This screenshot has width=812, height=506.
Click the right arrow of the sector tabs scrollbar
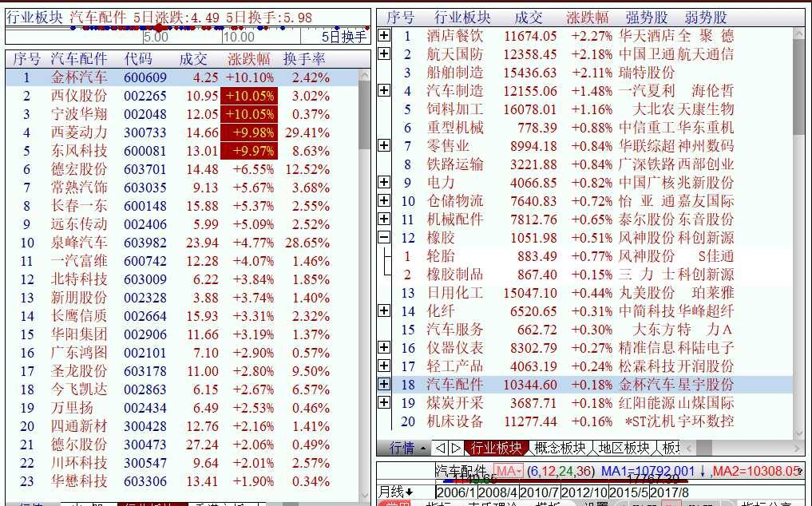(x=797, y=448)
